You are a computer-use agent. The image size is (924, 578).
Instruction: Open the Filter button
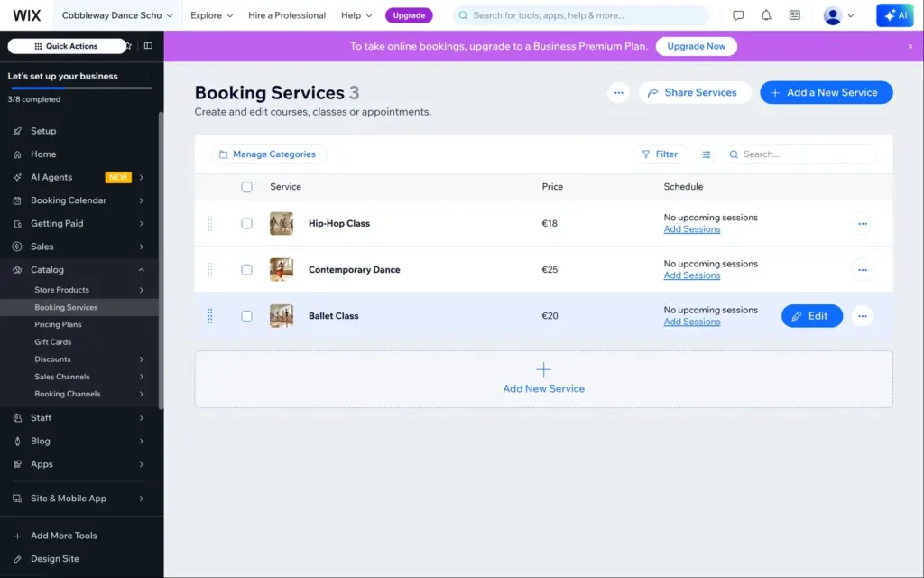pyautogui.click(x=660, y=154)
